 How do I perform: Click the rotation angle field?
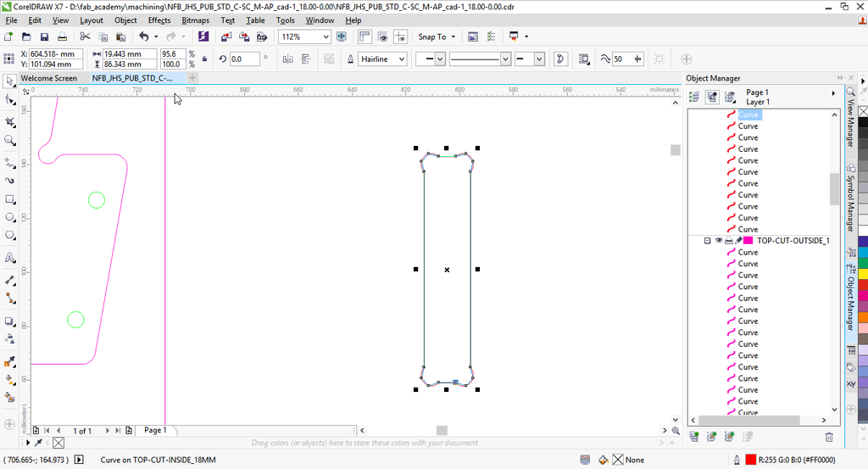click(244, 59)
